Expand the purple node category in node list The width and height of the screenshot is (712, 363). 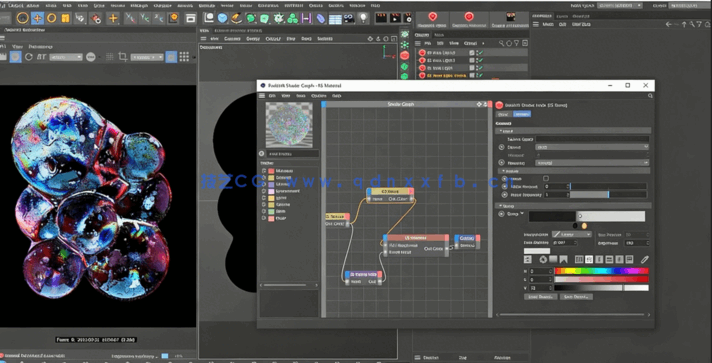click(264, 184)
